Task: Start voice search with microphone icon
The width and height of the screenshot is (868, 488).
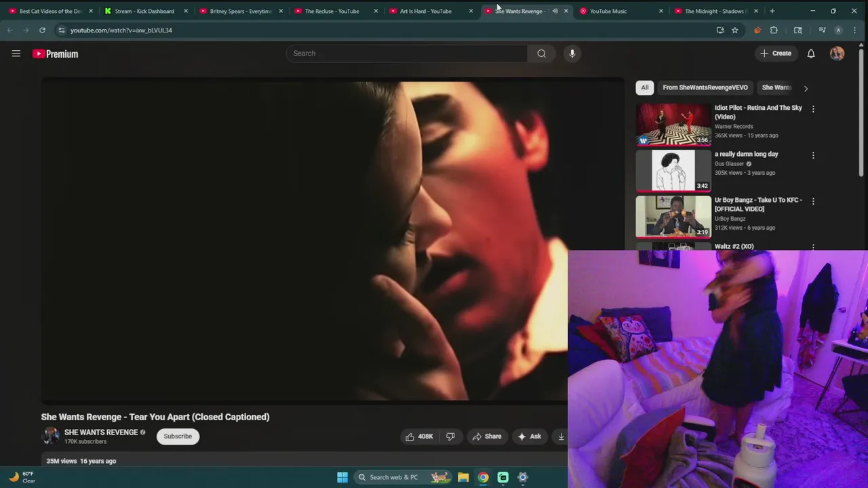Action: (572, 54)
